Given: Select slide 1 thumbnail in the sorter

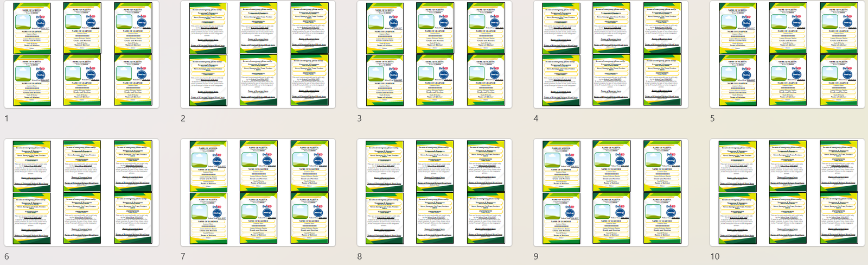Looking at the screenshot, I should 81,54.
